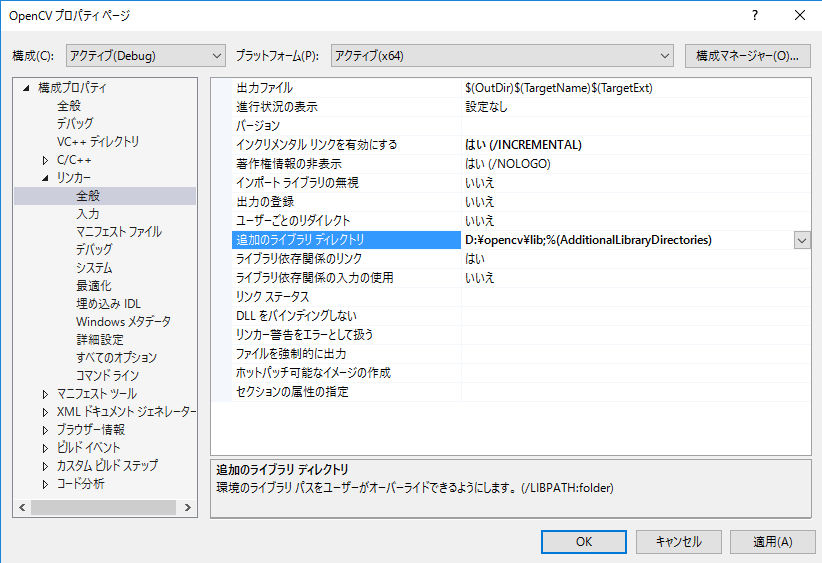The width and height of the screenshot is (822, 563).
Task: Click the help question mark button
Action: click(x=754, y=15)
